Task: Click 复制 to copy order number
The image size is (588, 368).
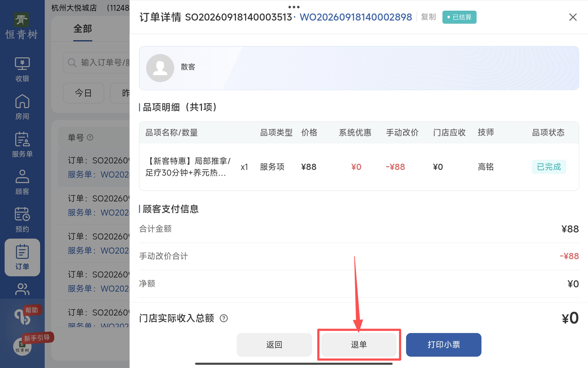Action: 428,17
